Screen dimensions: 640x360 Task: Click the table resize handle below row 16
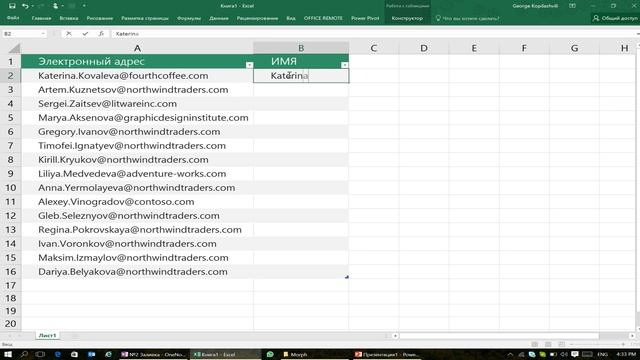coord(347,277)
